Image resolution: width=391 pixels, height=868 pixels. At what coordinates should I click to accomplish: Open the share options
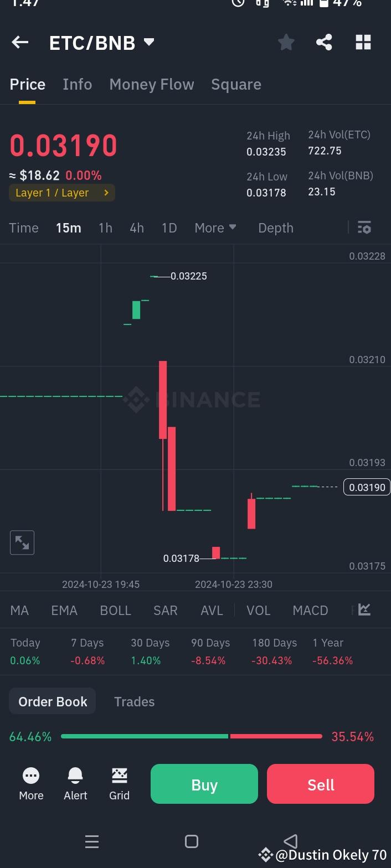[324, 42]
